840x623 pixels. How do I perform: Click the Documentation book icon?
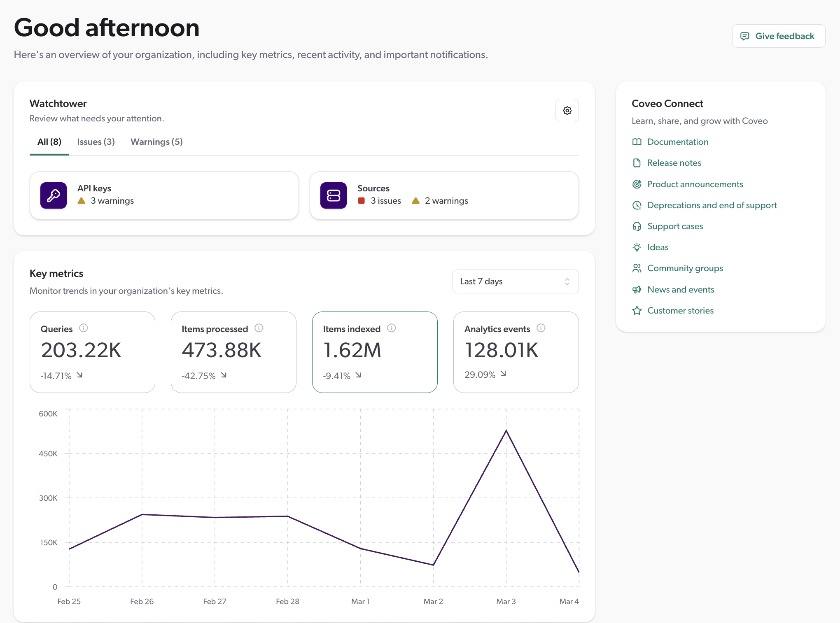pyautogui.click(x=637, y=142)
